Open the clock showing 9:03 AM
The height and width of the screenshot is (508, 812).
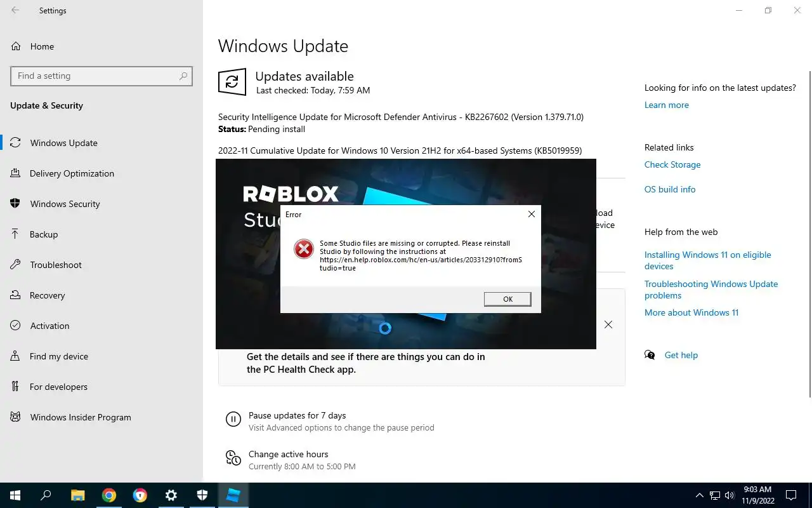point(757,495)
